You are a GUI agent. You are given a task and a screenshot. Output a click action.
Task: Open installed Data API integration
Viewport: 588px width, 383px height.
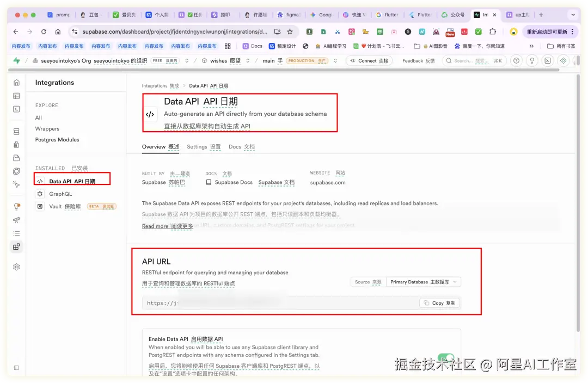(x=72, y=181)
